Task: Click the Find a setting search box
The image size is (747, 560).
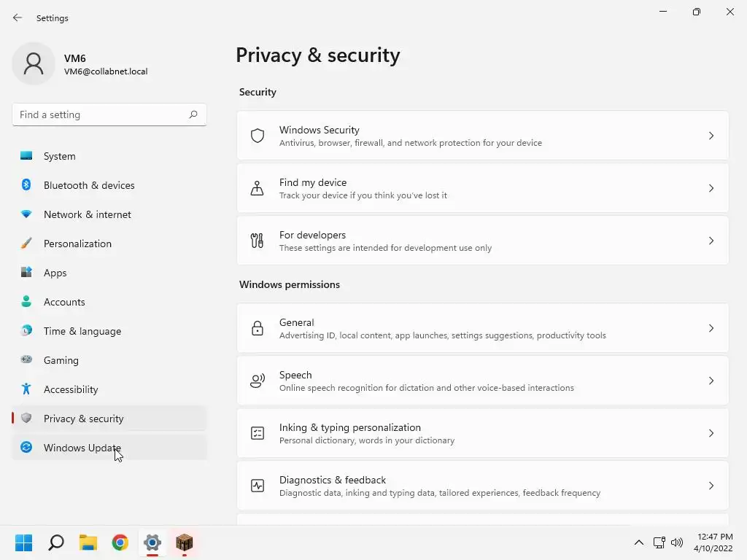Action: point(101,114)
